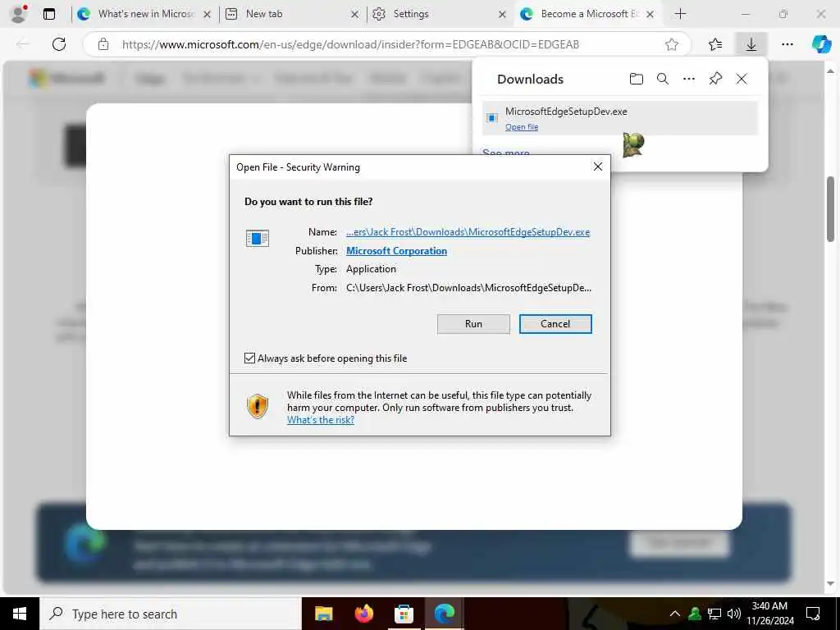This screenshot has width=840, height=630.
Task: Launch Firefox from the taskbar
Action: tap(363, 614)
